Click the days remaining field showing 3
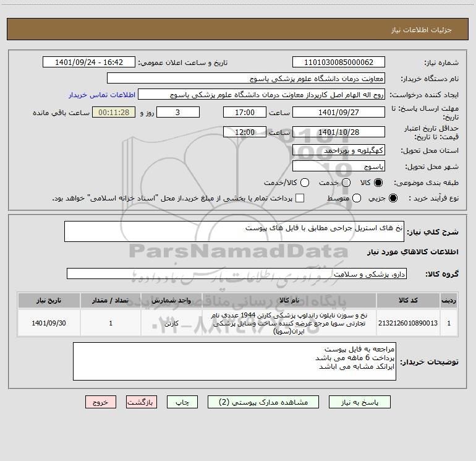The width and height of the screenshot is (476, 461). 178,112
